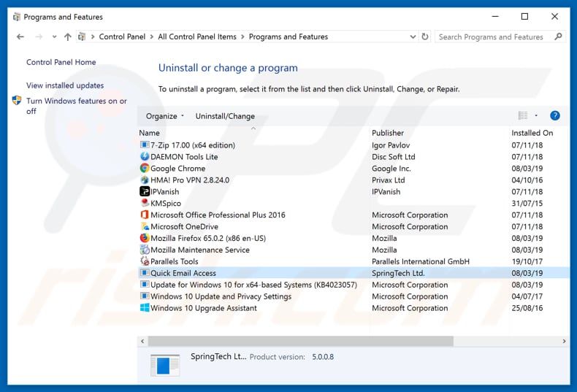The height and width of the screenshot is (392, 577).
Task: Click the Google Chrome icon in list
Action: [x=145, y=168]
